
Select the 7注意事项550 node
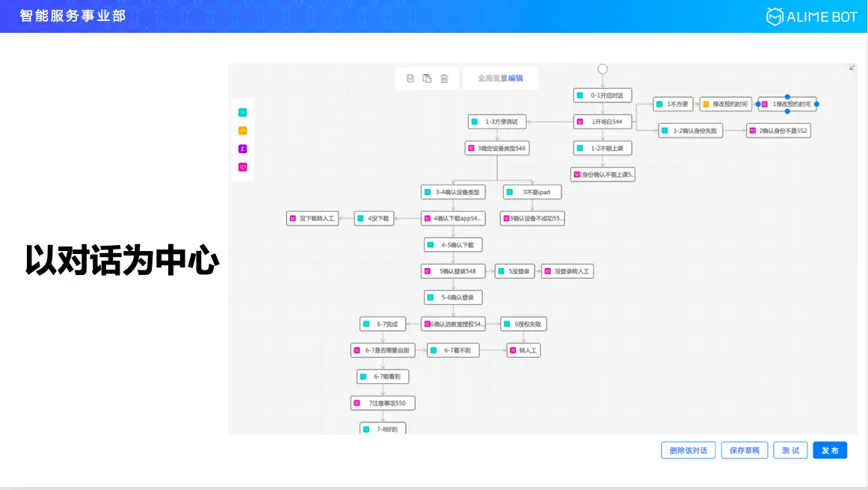click(383, 403)
